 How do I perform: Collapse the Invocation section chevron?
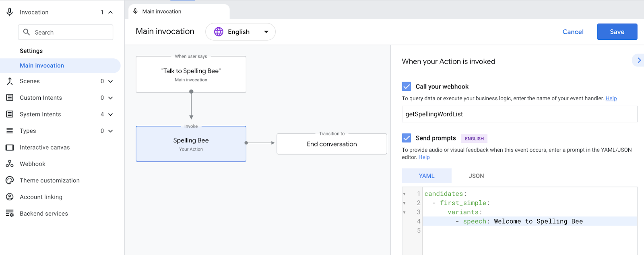(x=111, y=12)
